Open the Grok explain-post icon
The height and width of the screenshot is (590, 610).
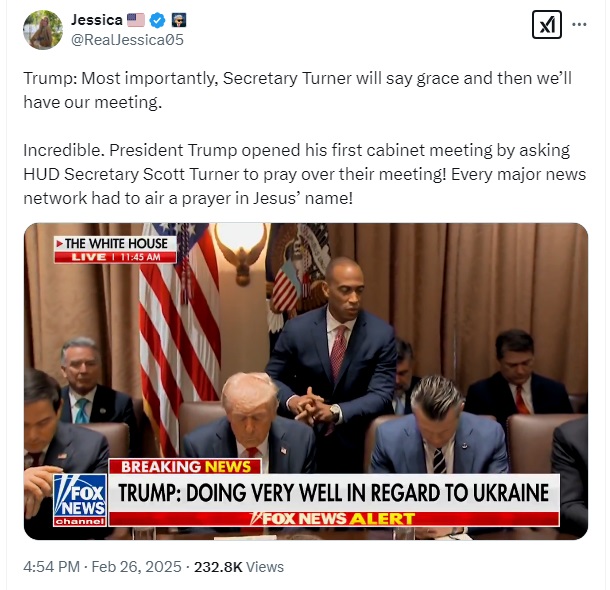tap(547, 25)
